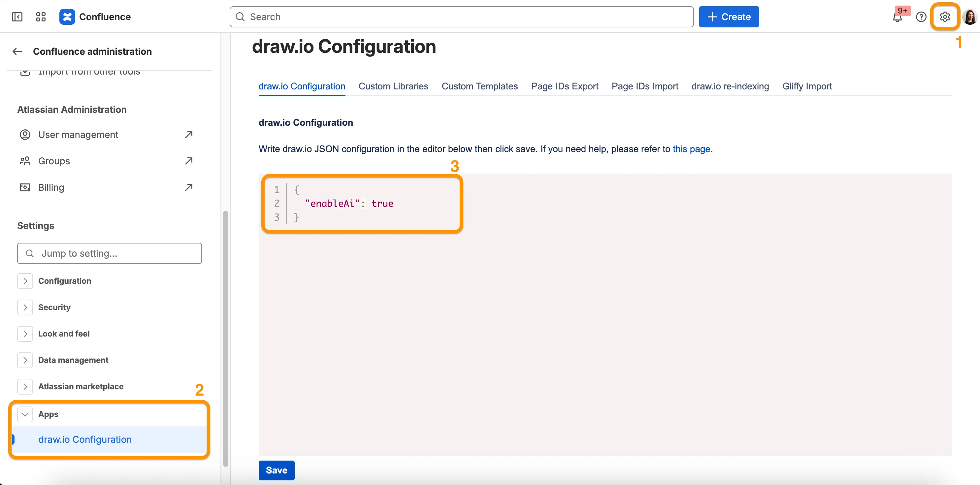Follow the 'this page' help link
This screenshot has height=485, width=980.
click(x=691, y=149)
